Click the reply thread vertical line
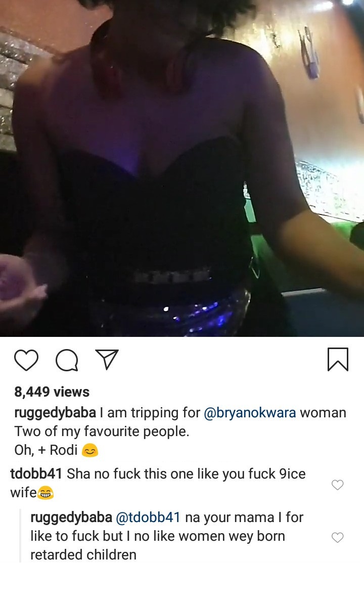Screen dimensions: 364x603 [x=20, y=536]
